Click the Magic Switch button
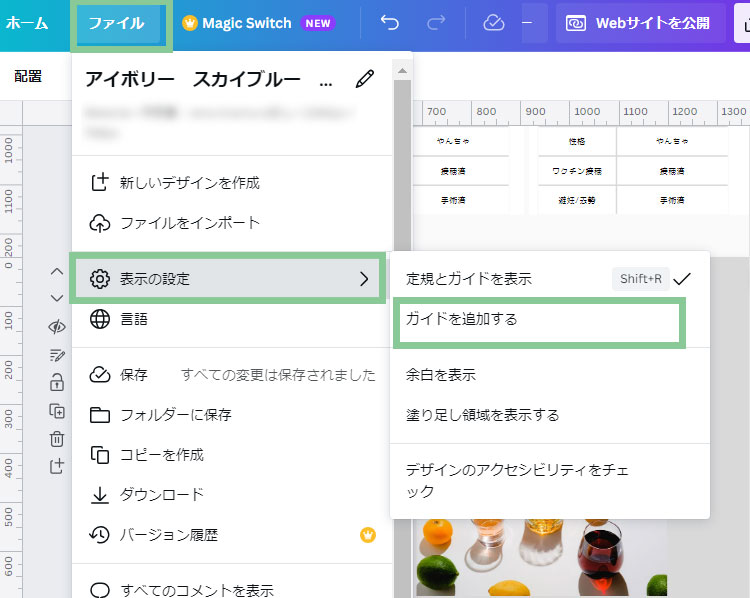Image resolution: width=750 pixels, height=598 pixels. (x=246, y=23)
